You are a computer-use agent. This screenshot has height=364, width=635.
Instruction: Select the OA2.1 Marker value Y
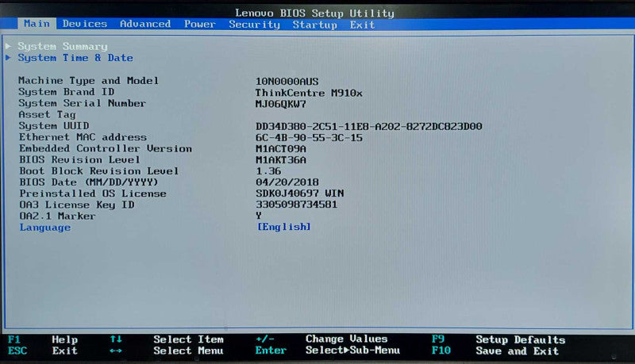pyautogui.click(x=259, y=216)
